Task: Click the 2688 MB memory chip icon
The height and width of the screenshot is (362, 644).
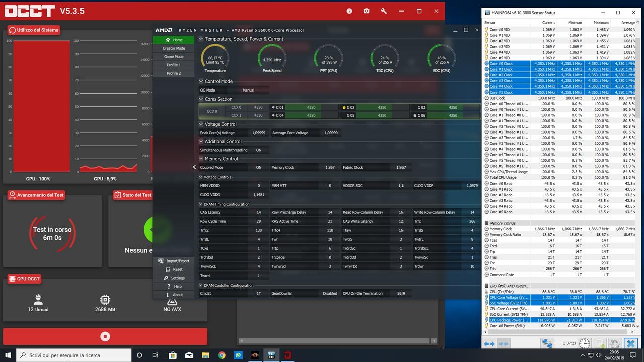Action: 105,300
